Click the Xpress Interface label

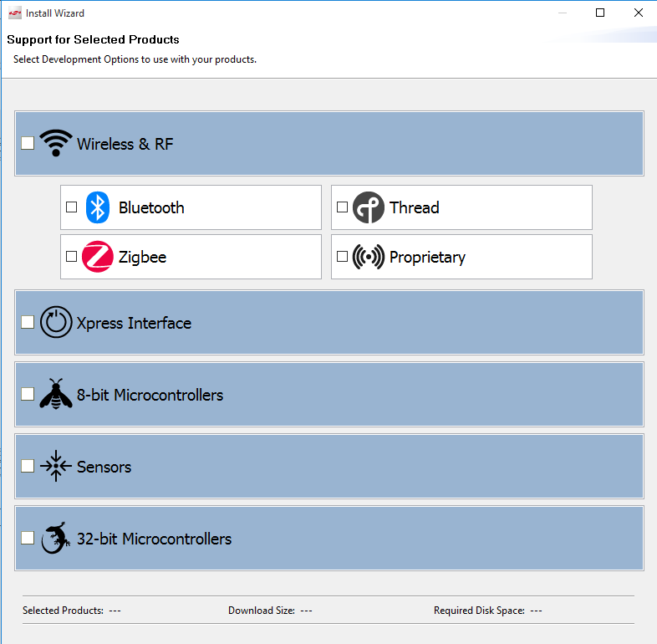pos(134,323)
